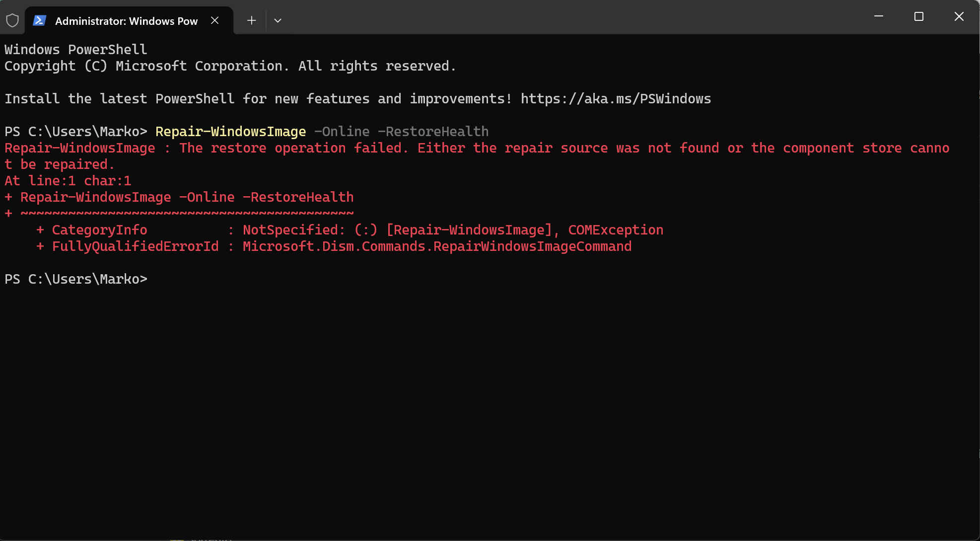This screenshot has width=980, height=541.
Task: Maximize the terminal window
Action: pyautogui.click(x=919, y=16)
